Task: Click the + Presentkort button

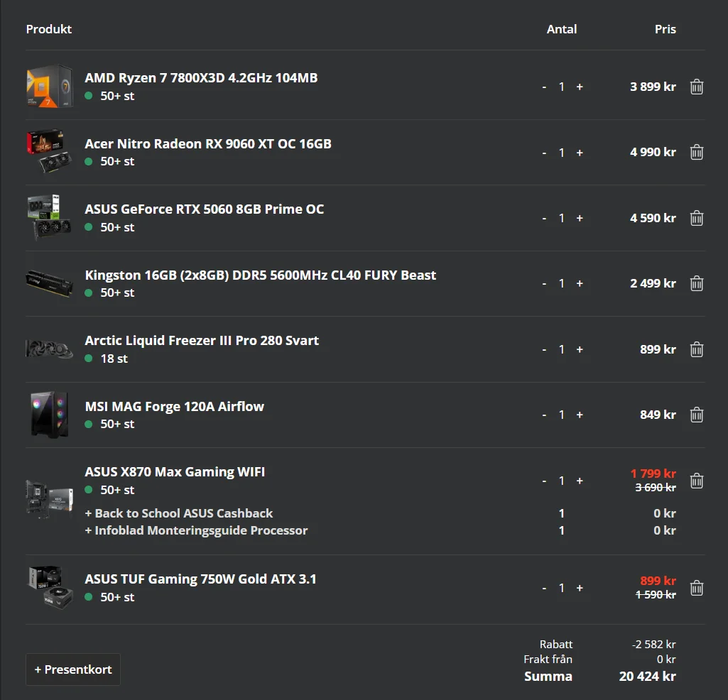Action: 73,669
